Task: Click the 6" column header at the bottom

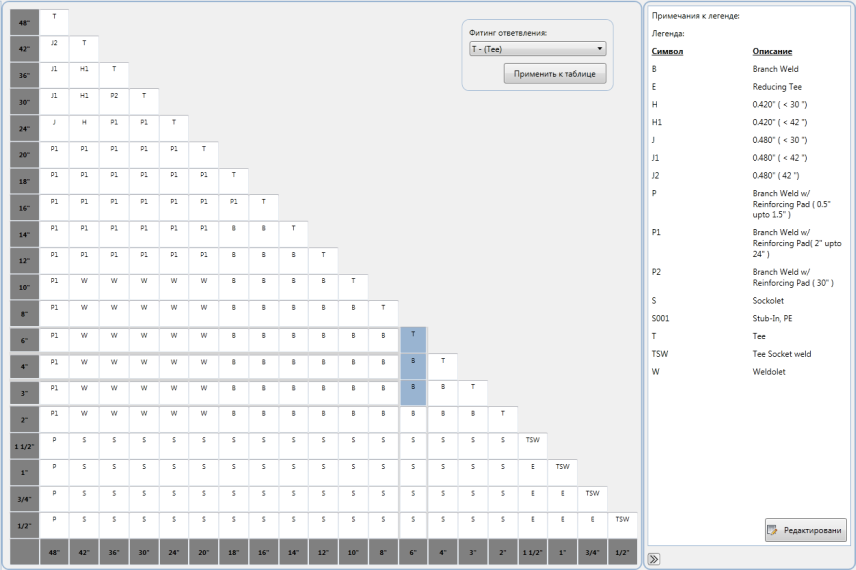Action: pos(413,552)
